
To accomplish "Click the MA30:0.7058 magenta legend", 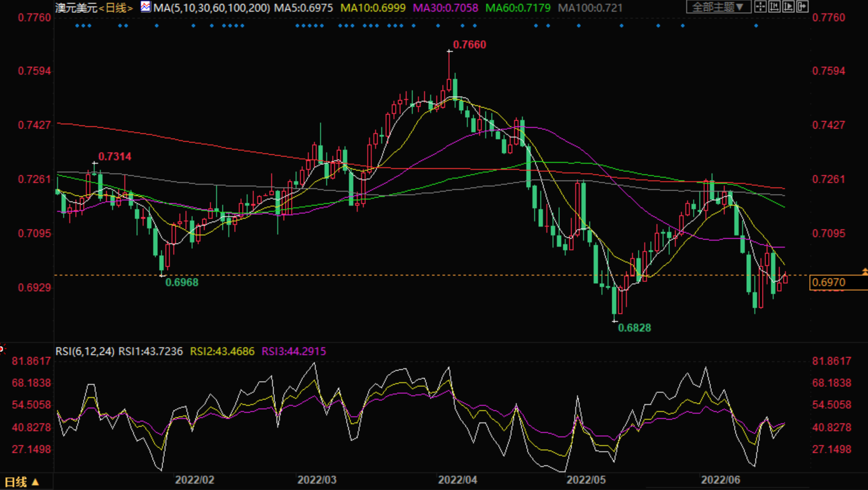I will (x=446, y=8).
